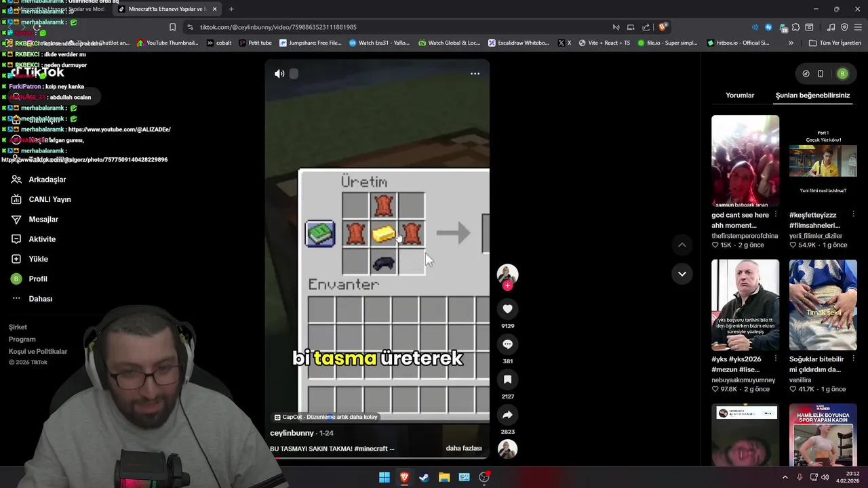The width and height of the screenshot is (868, 488).
Task: Click the vanillira username
Action: (x=801, y=380)
